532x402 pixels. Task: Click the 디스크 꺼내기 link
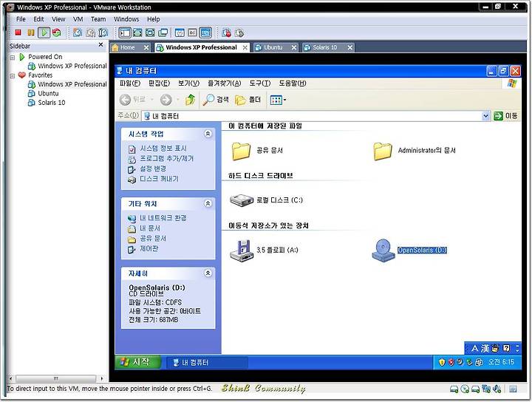[x=159, y=179]
